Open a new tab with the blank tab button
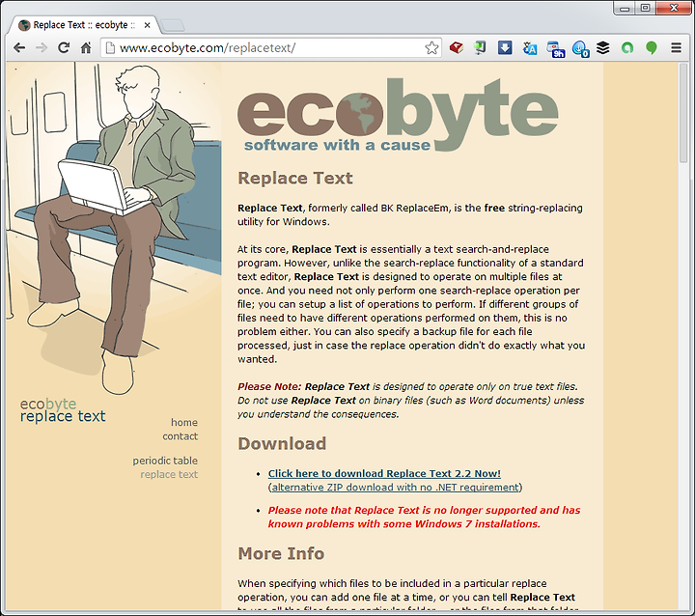 173,26
